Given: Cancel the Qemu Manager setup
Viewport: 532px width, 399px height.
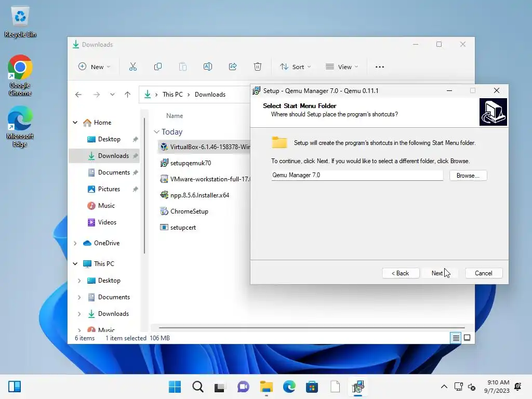Looking at the screenshot, I should point(484,273).
